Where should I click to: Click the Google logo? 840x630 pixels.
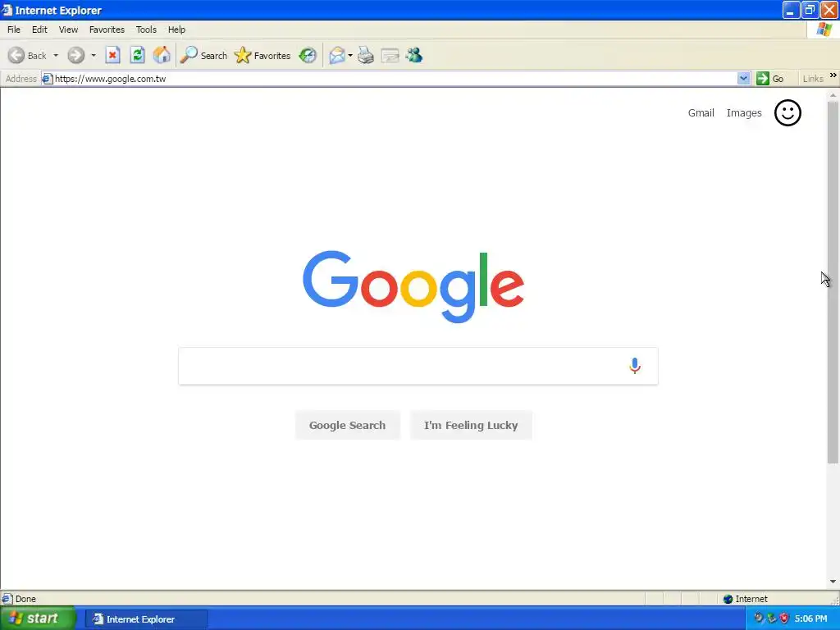click(413, 286)
